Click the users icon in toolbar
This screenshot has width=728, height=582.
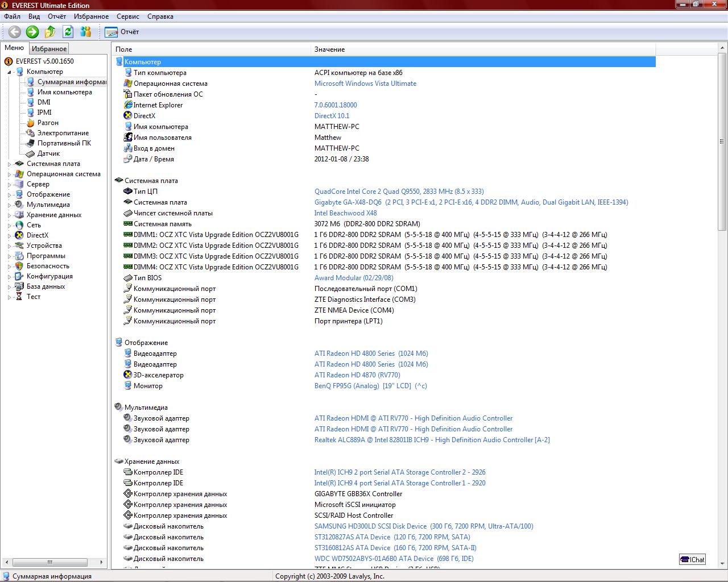pos(86,32)
